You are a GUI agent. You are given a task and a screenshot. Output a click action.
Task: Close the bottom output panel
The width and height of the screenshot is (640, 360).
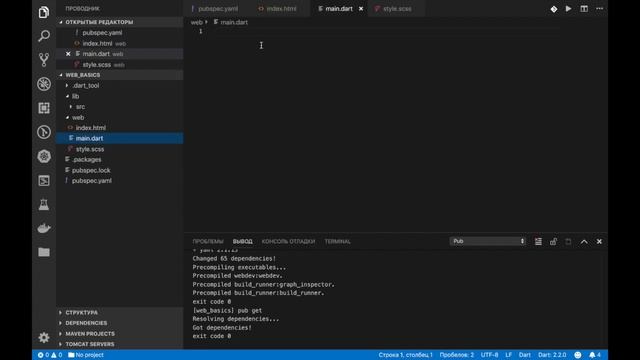pyautogui.click(x=599, y=242)
